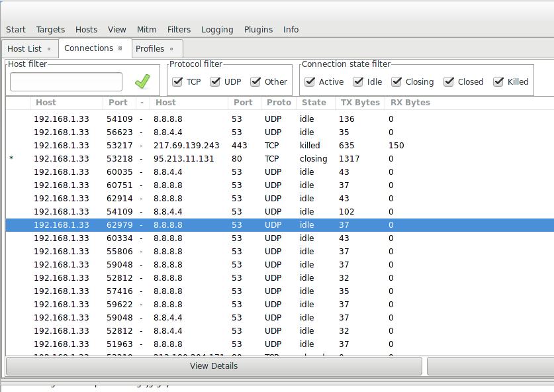The width and height of the screenshot is (554, 392).
Task: Sort by the TX Bytes column header
Action: pos(360,103)
